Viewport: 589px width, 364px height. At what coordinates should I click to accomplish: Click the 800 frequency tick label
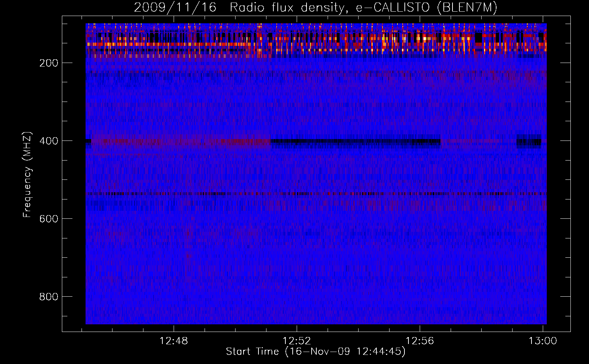tap(49, 297)
